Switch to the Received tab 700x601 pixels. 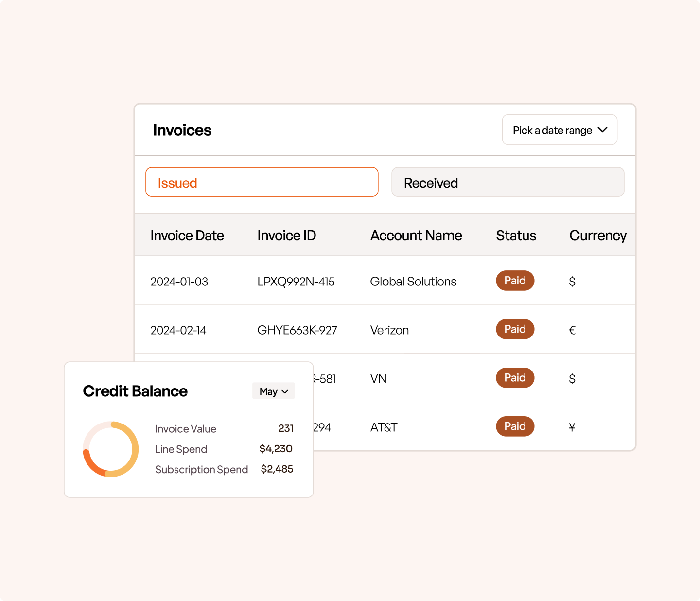[x=507, y=182]
